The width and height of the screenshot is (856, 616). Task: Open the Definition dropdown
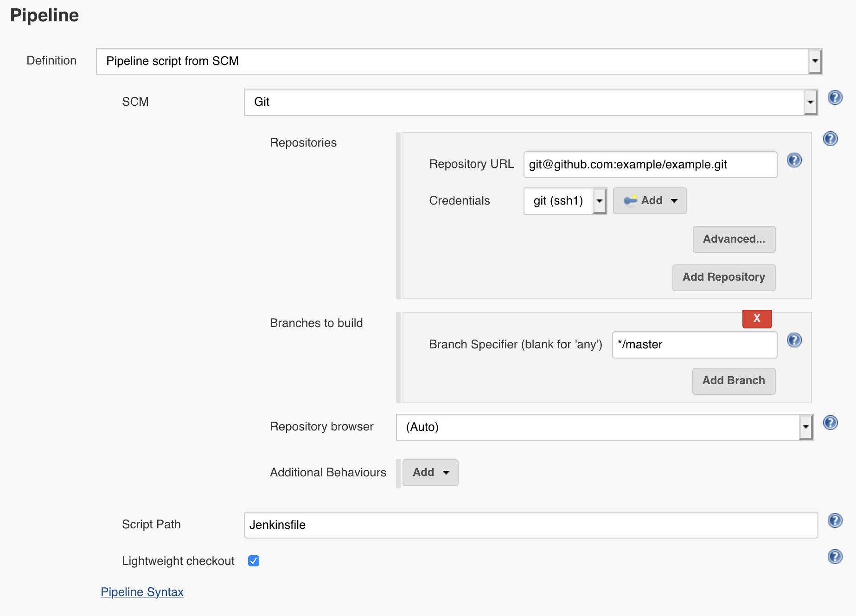[815, 61]
